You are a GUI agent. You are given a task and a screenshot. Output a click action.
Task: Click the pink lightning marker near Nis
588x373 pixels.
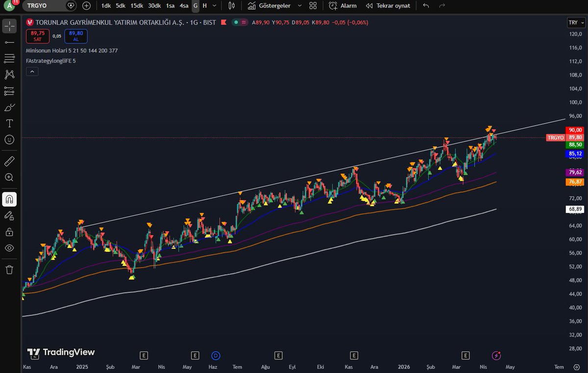pyautogui.click(x=496, y=355)
